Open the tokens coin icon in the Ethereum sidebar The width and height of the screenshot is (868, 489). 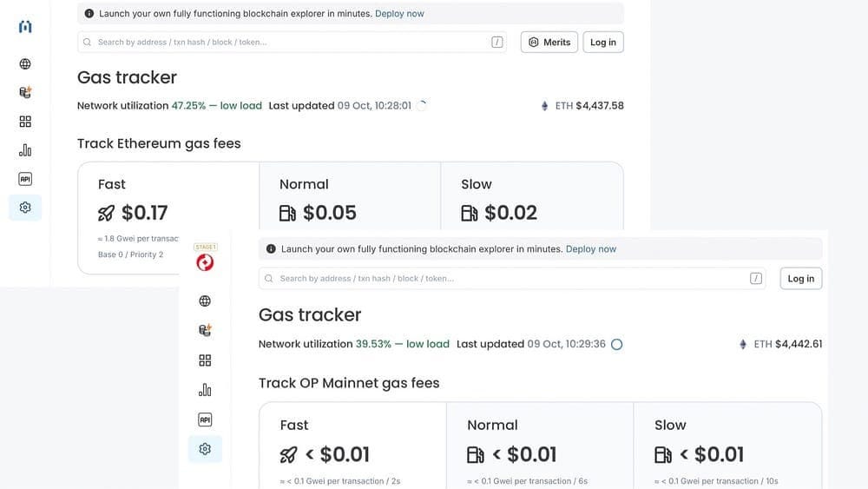25,92
